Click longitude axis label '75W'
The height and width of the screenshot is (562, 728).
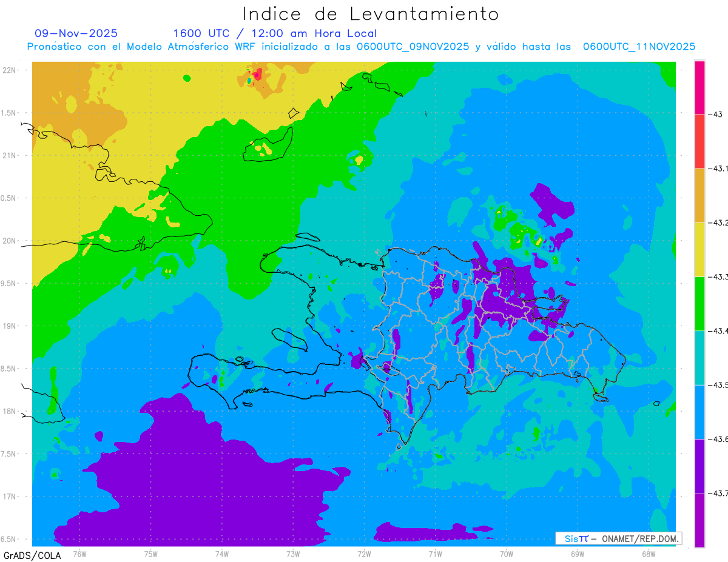(151, 554)
